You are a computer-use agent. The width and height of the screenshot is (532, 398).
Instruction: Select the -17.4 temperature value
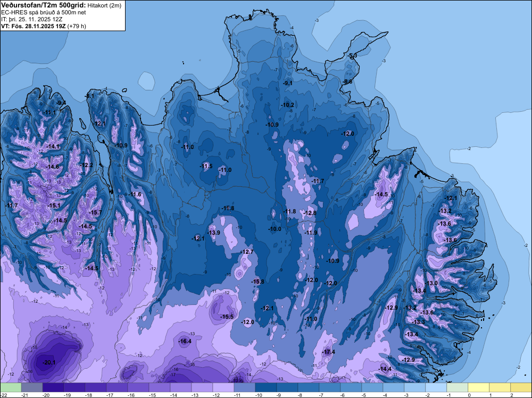pyautogui.click(x=328, y=352)
